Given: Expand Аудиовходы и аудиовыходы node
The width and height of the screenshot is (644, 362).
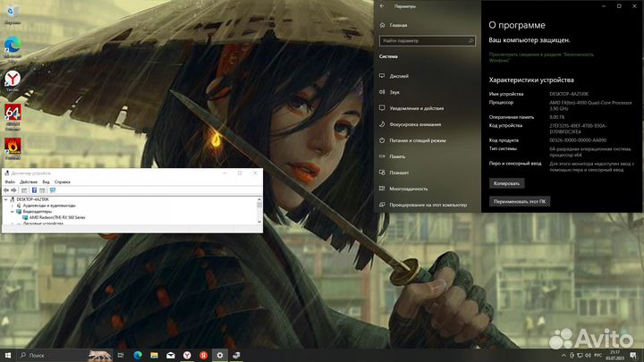Looking at the screenshot, I should pyautogui.click(x=13, y=205).
